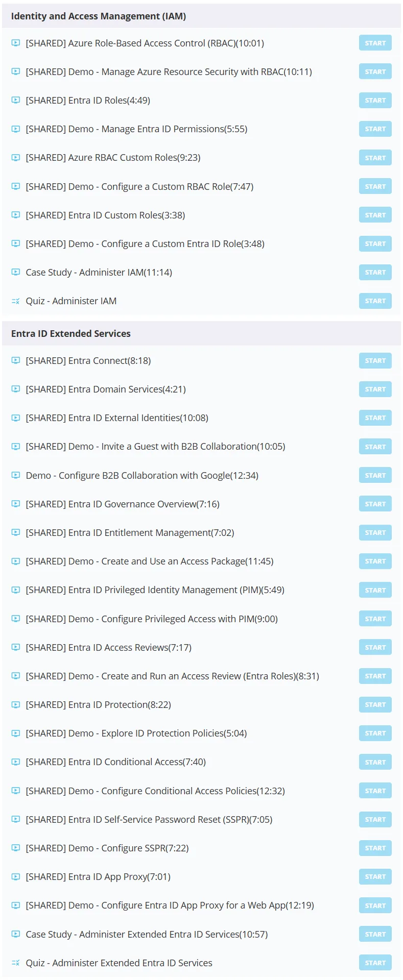Start Demo - Configure Entra ID App Proxy for a Web App
Viewport: 403px width, 980px height.
[x=375, y=905]
